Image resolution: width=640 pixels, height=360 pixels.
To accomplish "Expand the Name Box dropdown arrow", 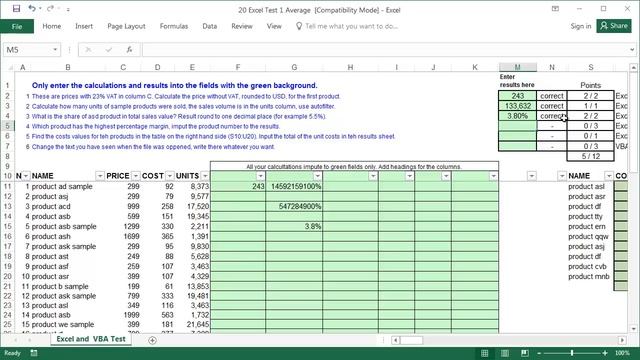I will (x=55, y=50).
